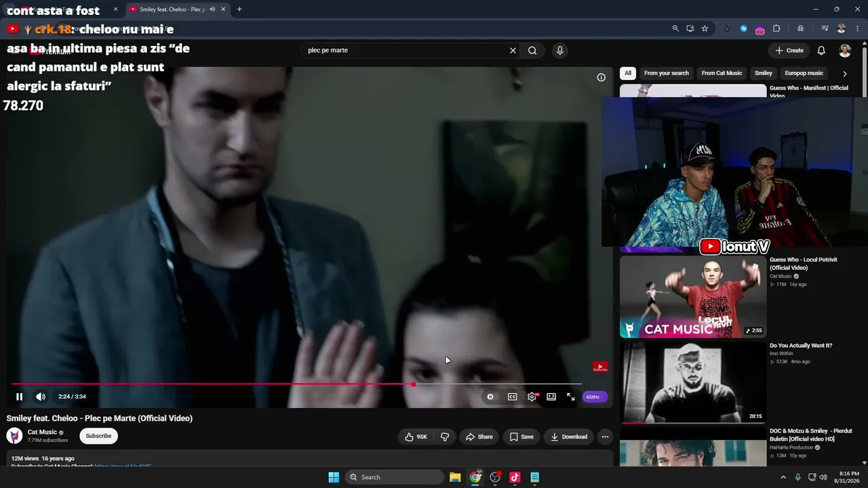
Task: Save the video to a playlist
Action: tap(521, 437)
